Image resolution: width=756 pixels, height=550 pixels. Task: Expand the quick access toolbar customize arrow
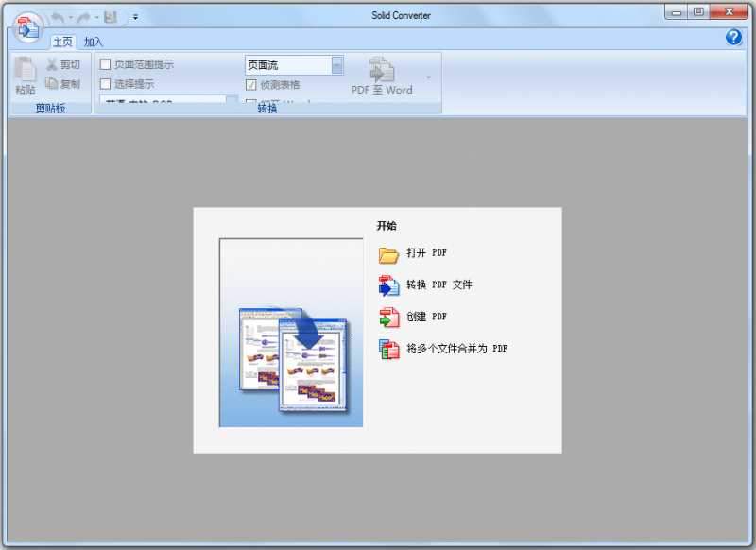click(134, 16)
